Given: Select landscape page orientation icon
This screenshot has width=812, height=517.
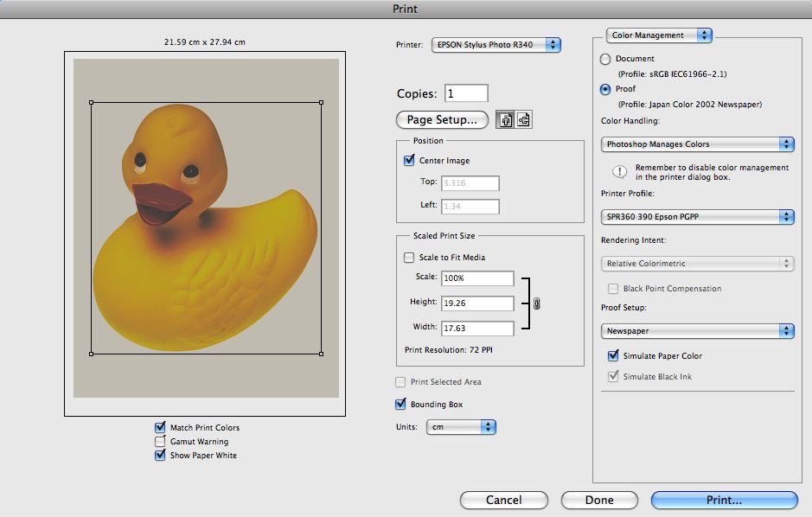Looking at the screenshot, I should 523,119.
